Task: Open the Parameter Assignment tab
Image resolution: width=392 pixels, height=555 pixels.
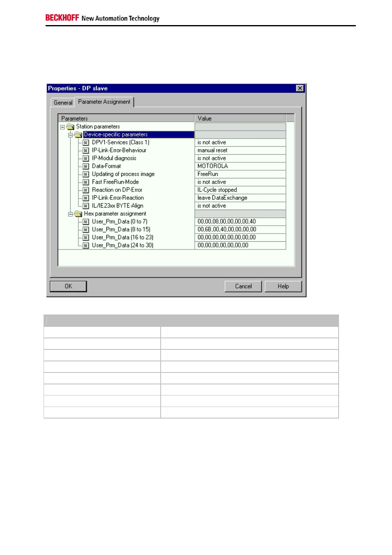Action: (x=104, y=102)
